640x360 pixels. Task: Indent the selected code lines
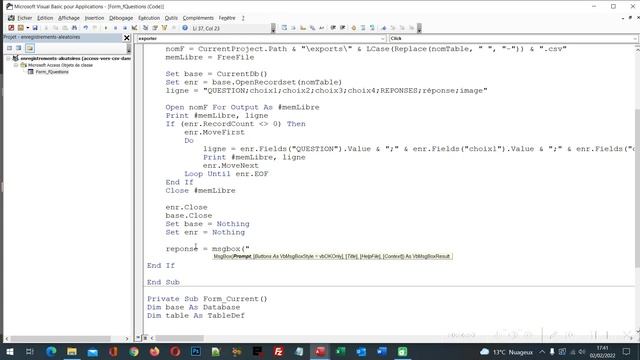pyautogui.click(x=333, y=28)
